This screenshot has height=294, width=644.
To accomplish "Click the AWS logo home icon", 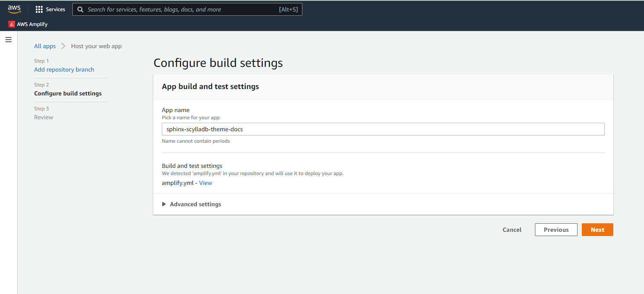I will (x=14, y=9).
